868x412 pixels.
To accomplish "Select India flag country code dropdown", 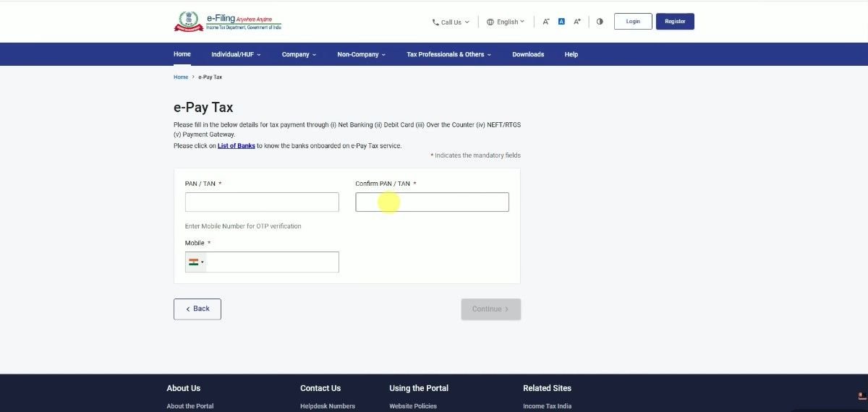I will pyautogui.click(x=196, y=262).
